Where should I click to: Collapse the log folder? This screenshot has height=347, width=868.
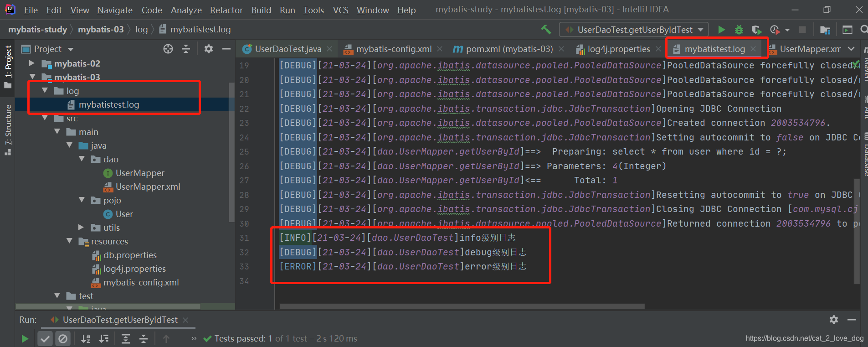click(x=45, y=91)
